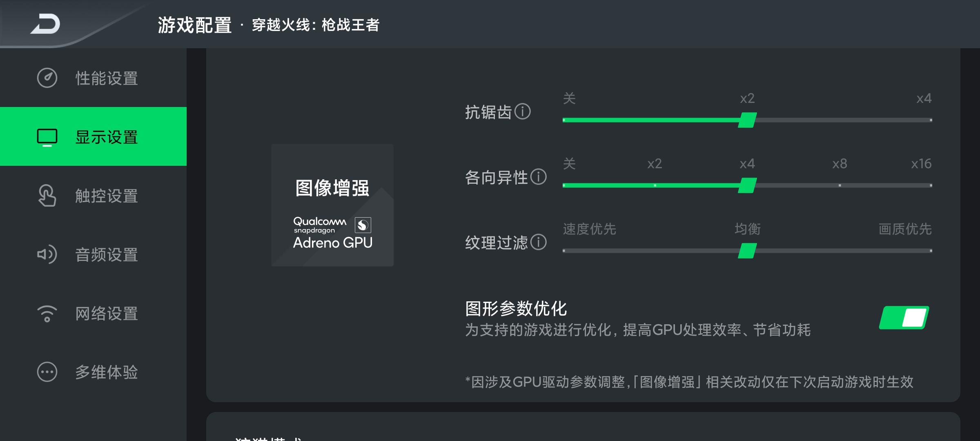
Task: Show info for 各向异性 setting
Action: [539, 176]
